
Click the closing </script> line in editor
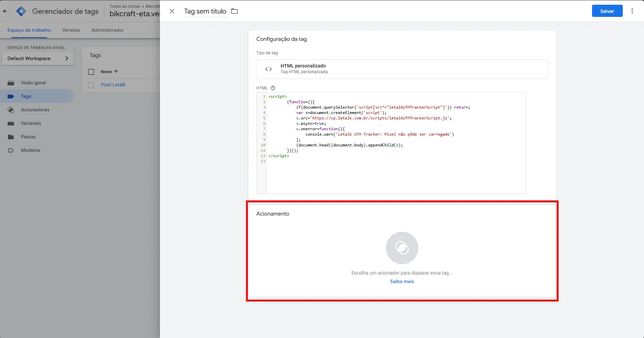pyautogui.click(x=279, y=156)
